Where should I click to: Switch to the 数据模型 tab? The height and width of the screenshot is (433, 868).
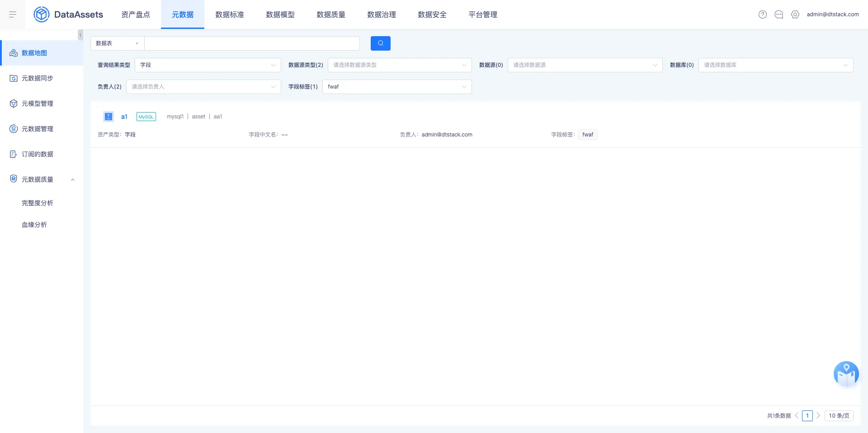point(280,14)
